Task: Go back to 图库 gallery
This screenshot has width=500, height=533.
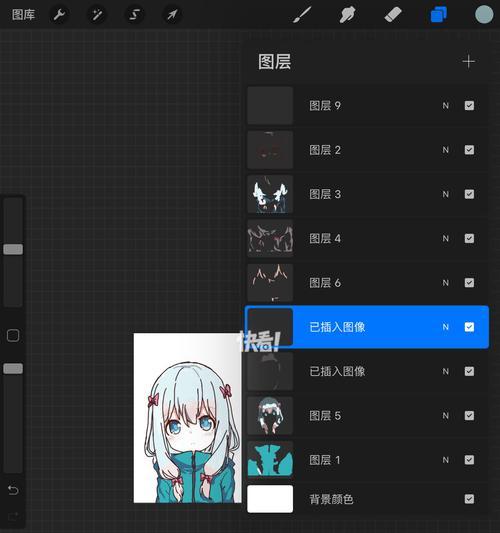Action: tap(23, 15)
